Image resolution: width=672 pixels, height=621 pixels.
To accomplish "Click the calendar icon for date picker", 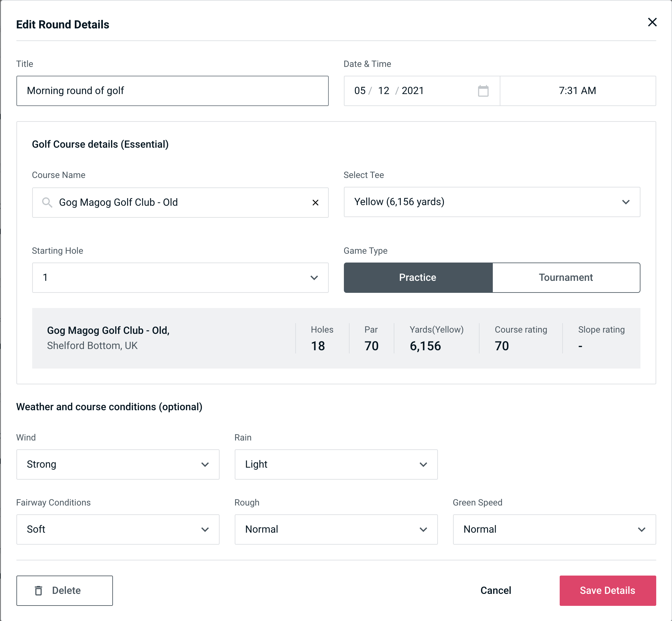I will pyautogui.click(x=484, y=91).
